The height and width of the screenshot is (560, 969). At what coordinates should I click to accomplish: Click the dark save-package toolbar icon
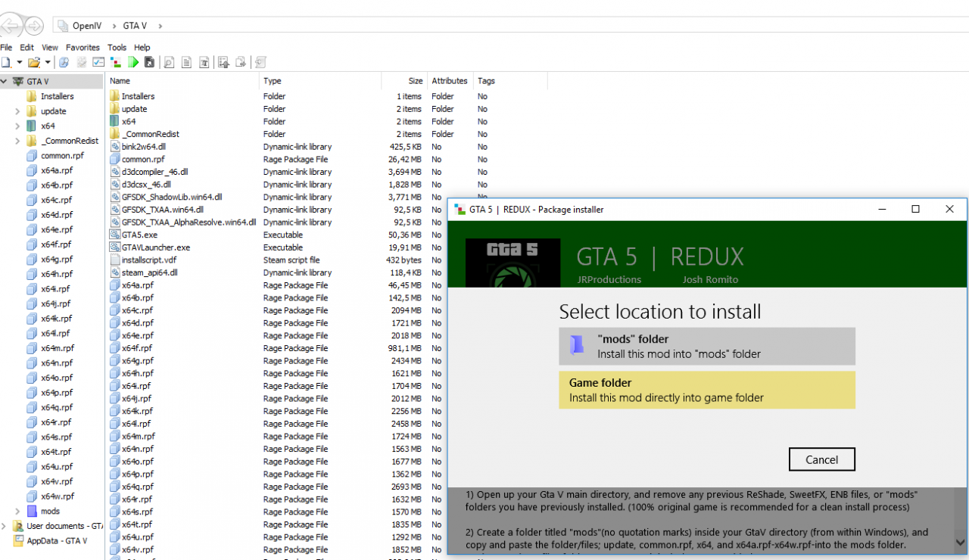(x=149, y=62)
